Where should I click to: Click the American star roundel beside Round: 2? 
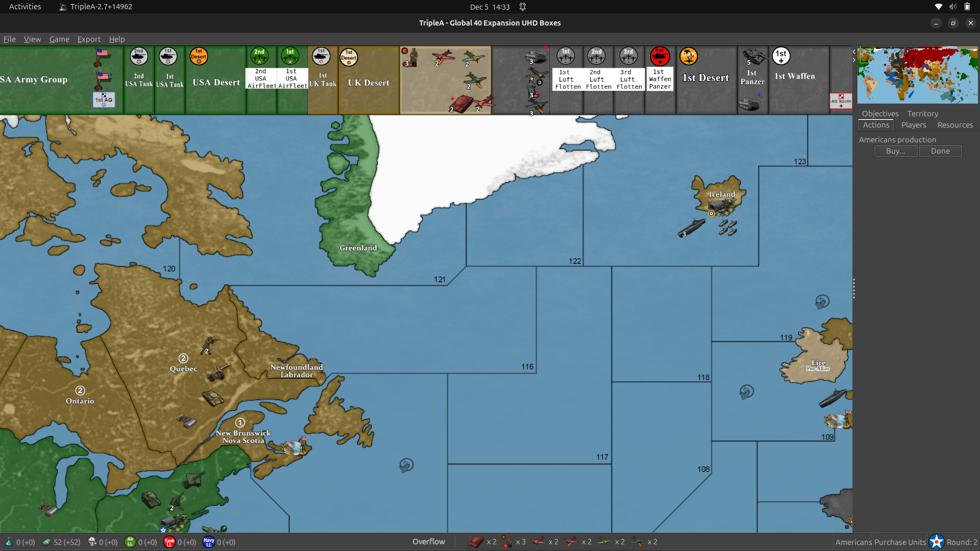click(x=937, y=541)
